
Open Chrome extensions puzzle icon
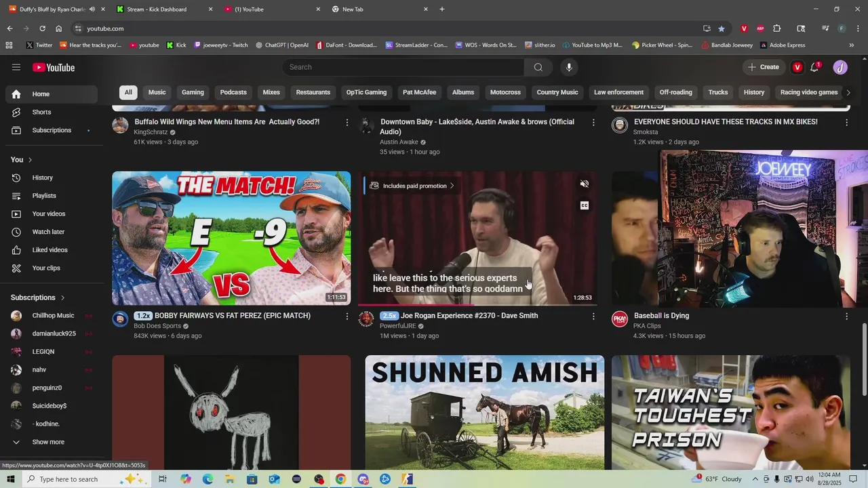(777, 28)
